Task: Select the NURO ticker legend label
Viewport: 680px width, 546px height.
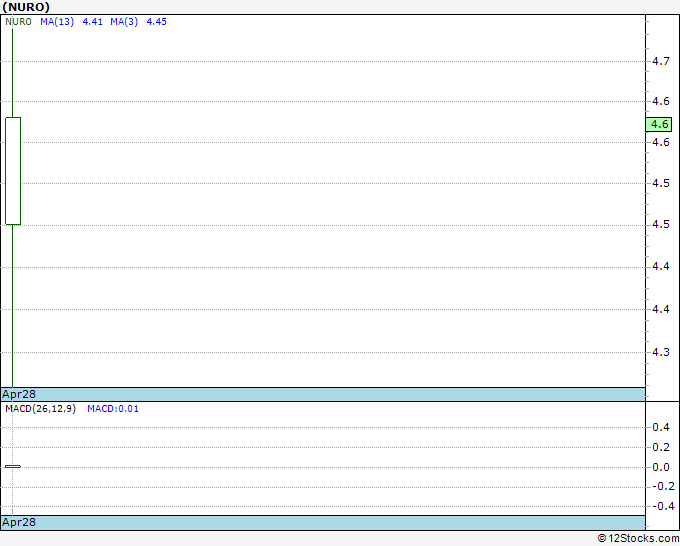Action: point(18,22)
